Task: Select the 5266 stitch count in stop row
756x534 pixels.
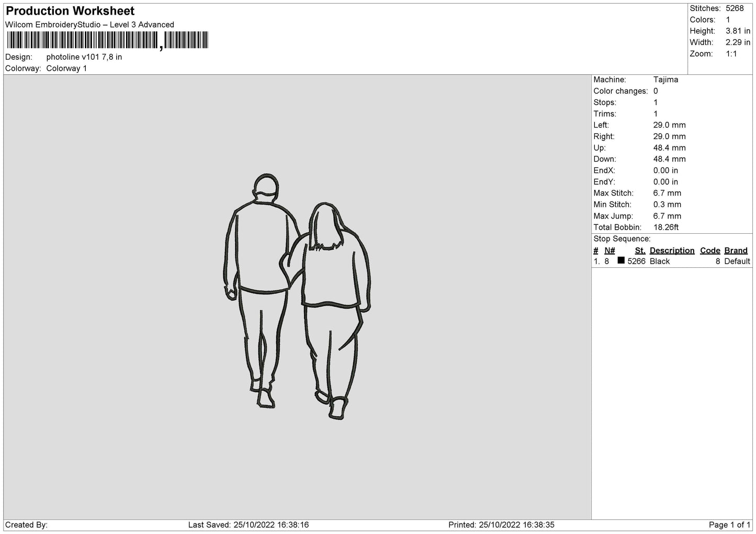Action: coord(636,262)
